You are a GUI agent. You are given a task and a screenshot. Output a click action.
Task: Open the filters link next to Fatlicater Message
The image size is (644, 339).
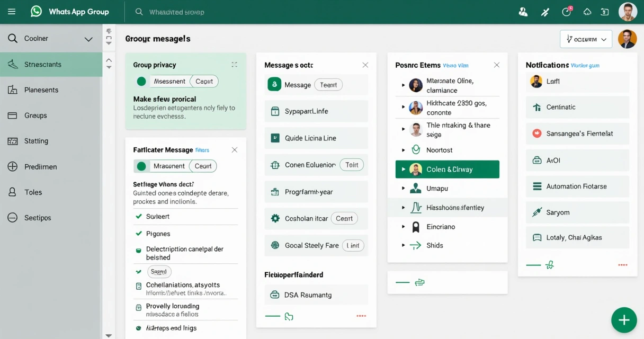[x=202, y=150]
